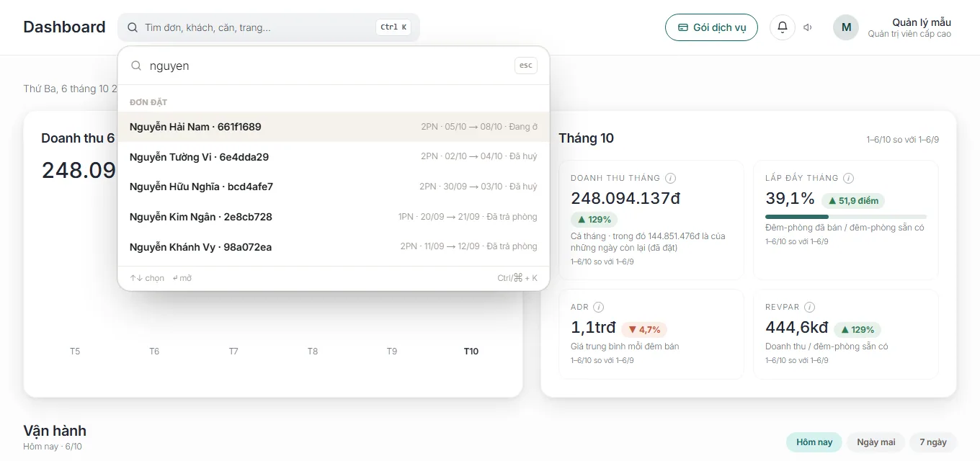Click the 248.094.137đ revenue value
The image size is (980, 461).
(x=625, y=198)
